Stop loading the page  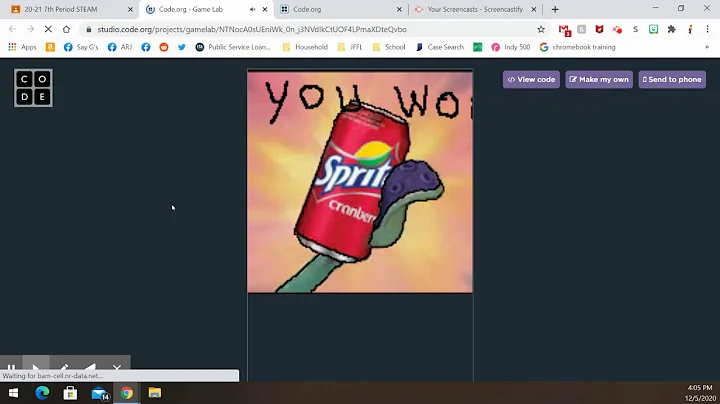pos(48,29)
